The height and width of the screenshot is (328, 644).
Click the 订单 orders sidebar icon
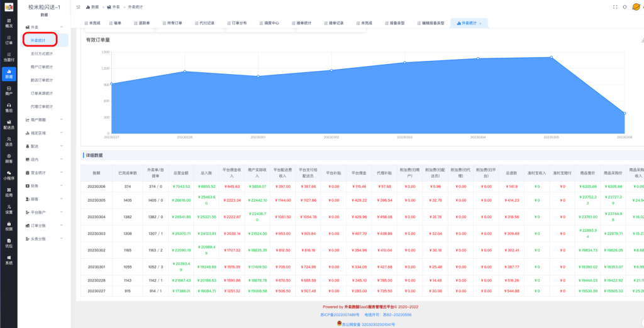(x=8, y=40)
